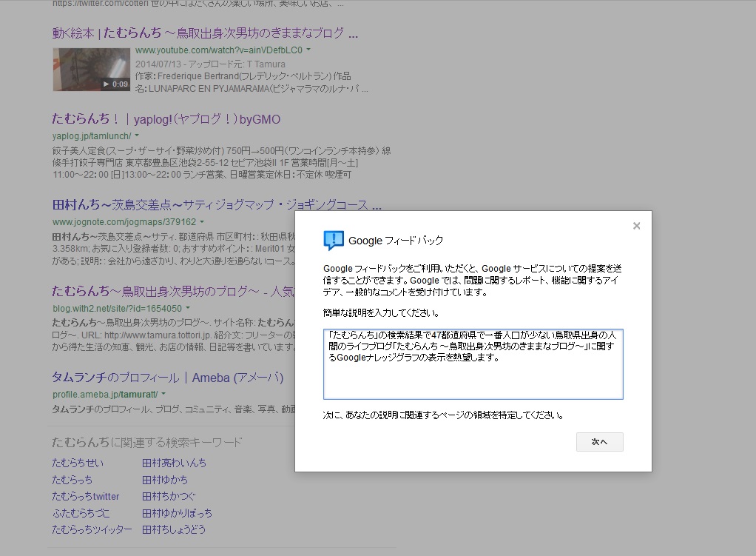Image resolution: width=756 pixels, height=556 pixels.
Task: Click related search たむらっち
Action: click(x=72, y=480)
